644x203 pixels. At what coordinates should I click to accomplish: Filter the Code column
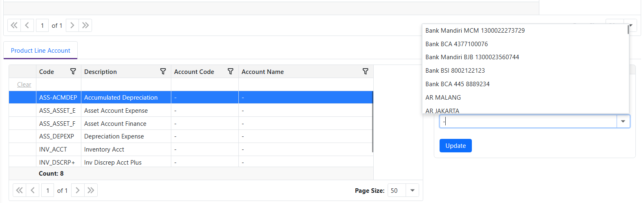click(73, 71)
